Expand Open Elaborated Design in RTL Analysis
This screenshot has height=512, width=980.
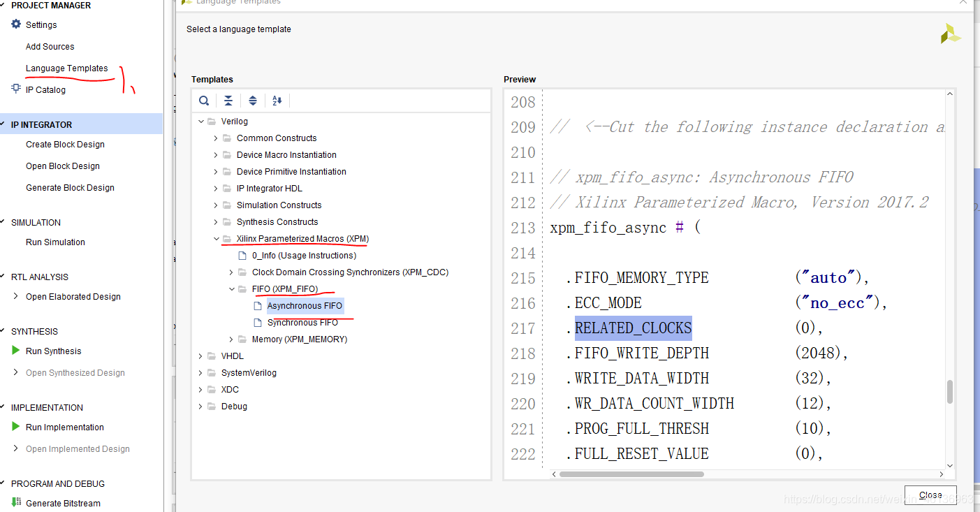[16, 296]
